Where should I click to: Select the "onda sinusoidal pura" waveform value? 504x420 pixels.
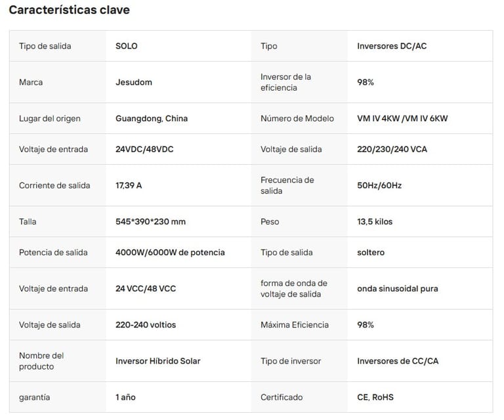[398, 288]
